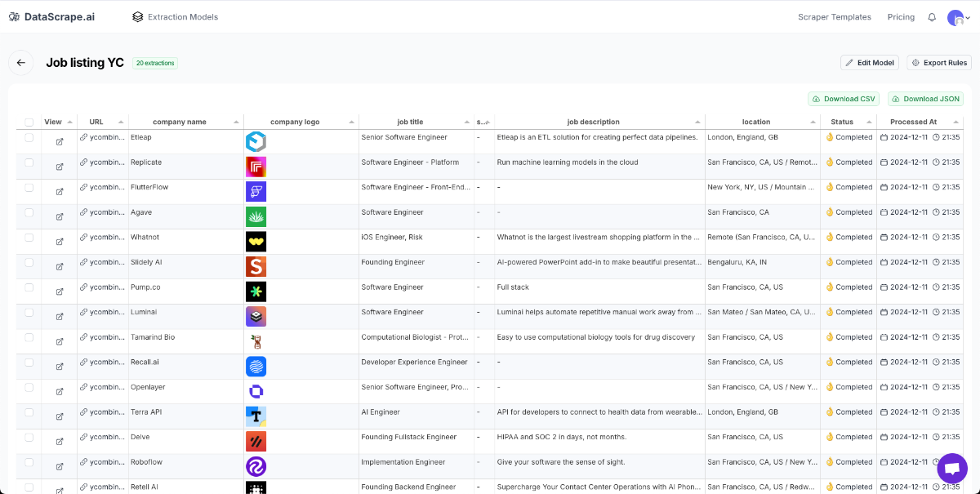The height and width of the screenshot is (494, 980).
Task: Toggle the select-all header checkbox
Action: 29,122
